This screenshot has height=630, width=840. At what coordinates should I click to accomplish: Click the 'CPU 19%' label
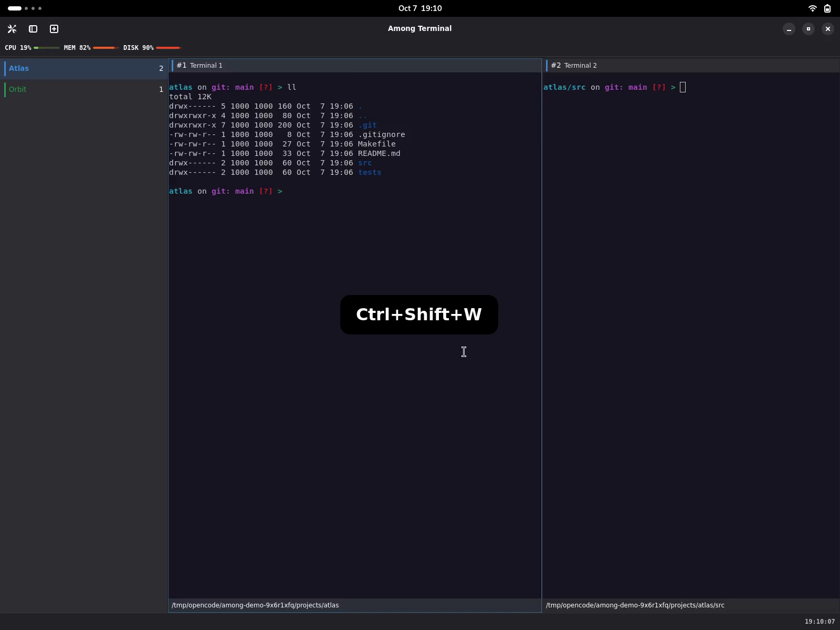[x=18, y=48]
